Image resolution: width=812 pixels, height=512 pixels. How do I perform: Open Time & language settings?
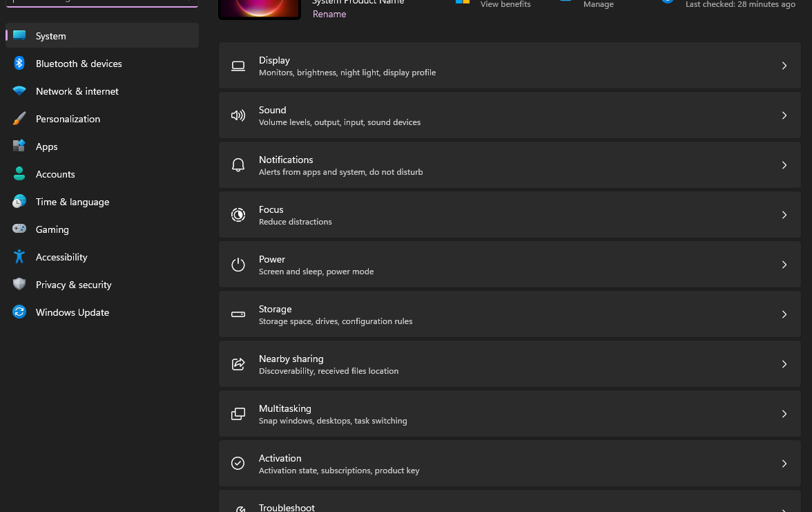[72, 202]
